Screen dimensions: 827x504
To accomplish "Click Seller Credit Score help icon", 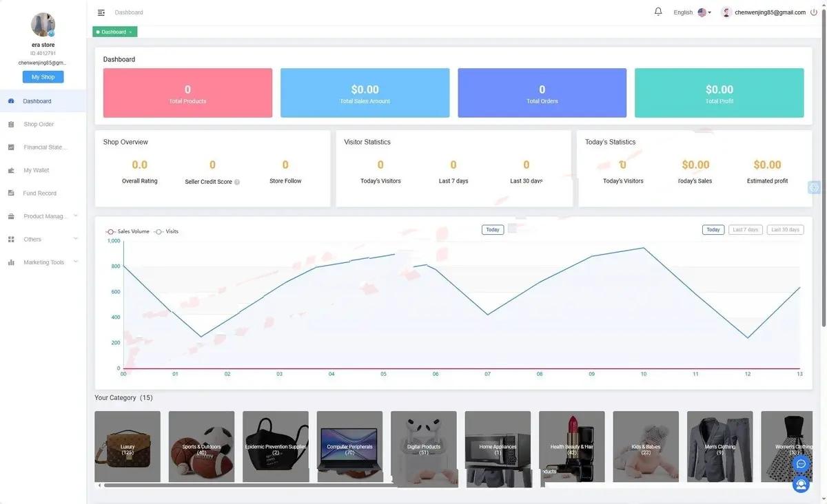I will click(237, 182).
